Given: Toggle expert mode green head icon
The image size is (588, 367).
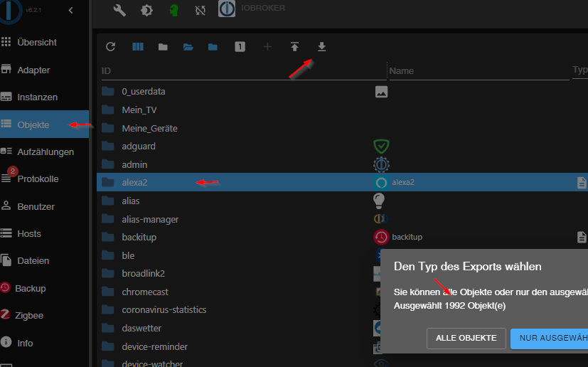Looking at the screenshot, I should click(x=173, y=10).
